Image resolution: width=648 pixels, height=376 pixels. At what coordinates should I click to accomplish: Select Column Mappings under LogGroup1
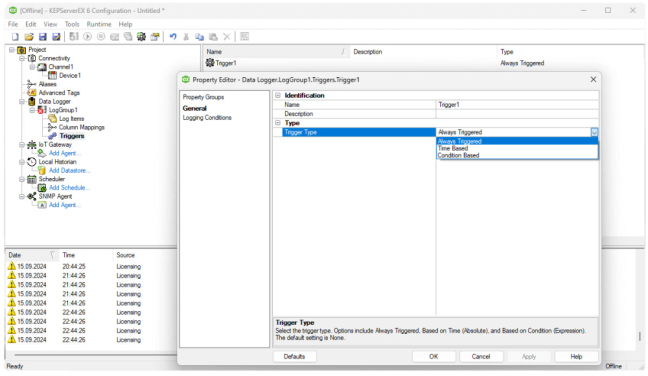tap(81, 127)
